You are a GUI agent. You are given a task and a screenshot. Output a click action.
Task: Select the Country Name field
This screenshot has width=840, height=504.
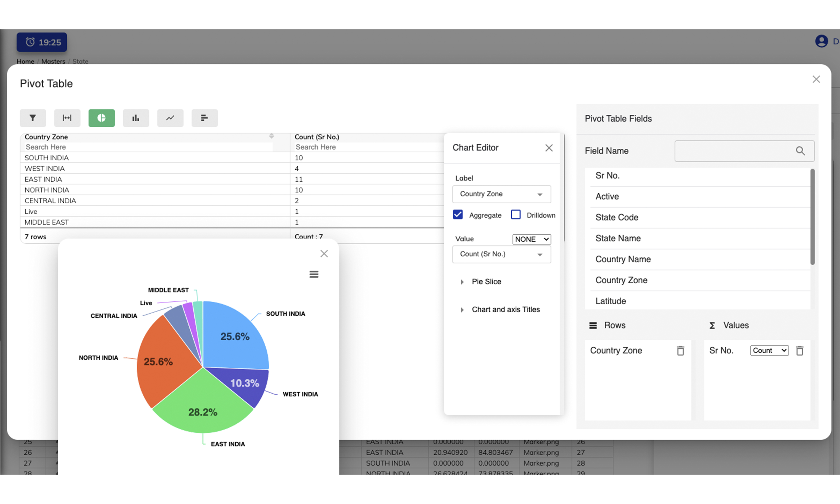click(x=700, y=259)
